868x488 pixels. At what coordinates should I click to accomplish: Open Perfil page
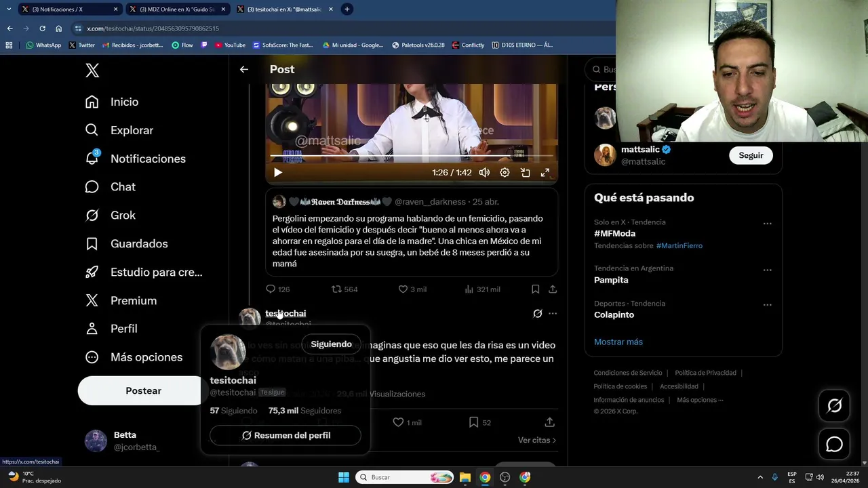point(111,329)
